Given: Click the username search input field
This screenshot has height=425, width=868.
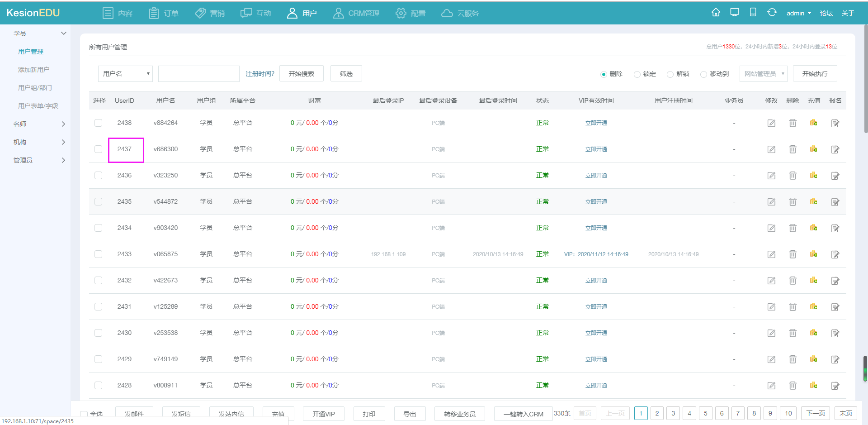Looking at the screenshot, I should click(x=198, y=74).
